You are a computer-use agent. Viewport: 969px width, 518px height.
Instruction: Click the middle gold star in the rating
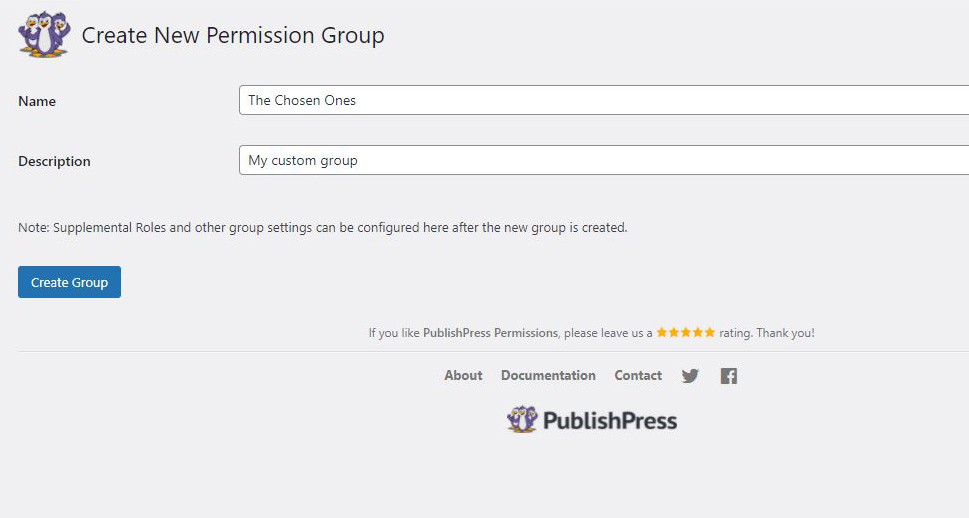686,333
